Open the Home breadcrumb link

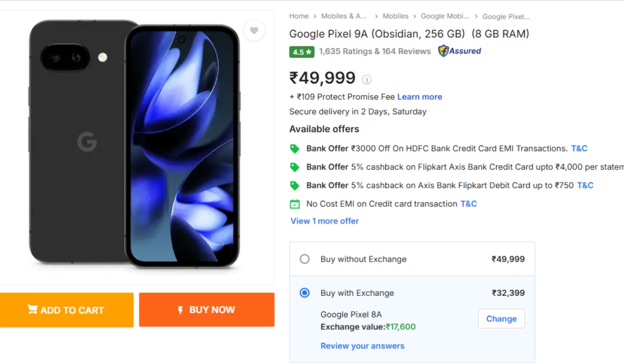[x=299, y=16]
